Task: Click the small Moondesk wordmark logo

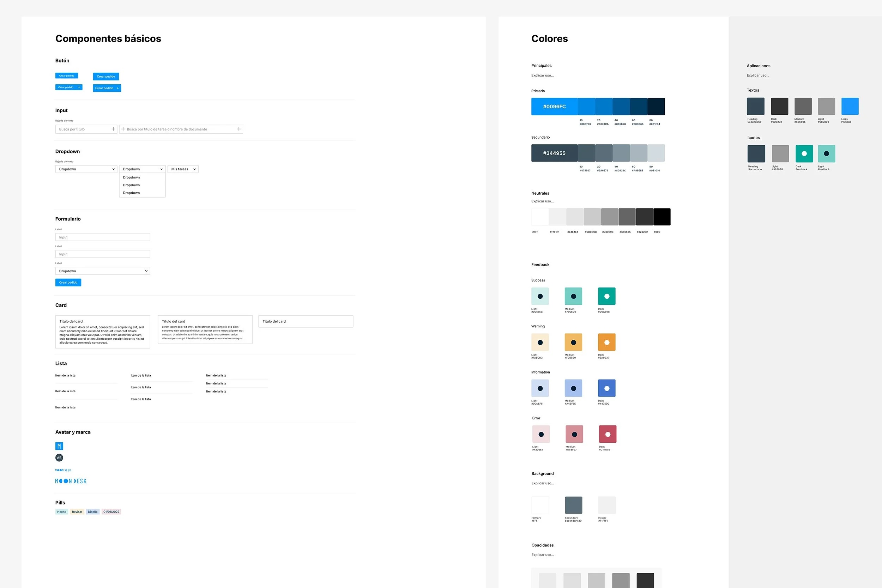Action: click(63, 470)
